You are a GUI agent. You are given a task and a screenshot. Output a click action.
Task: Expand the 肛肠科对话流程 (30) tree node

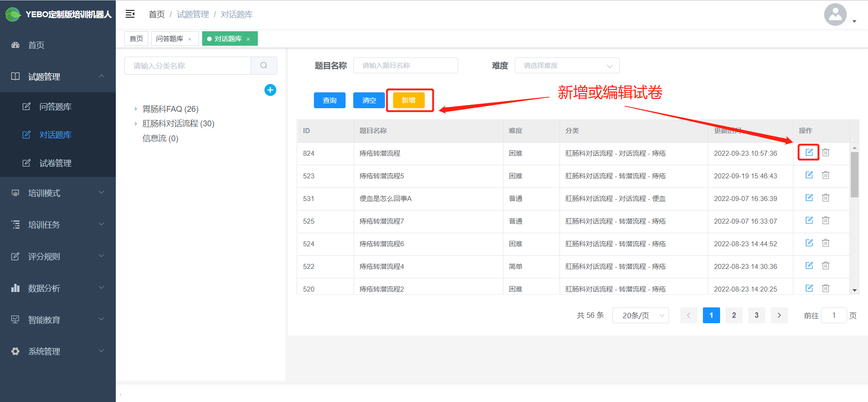tap(136, 123)
